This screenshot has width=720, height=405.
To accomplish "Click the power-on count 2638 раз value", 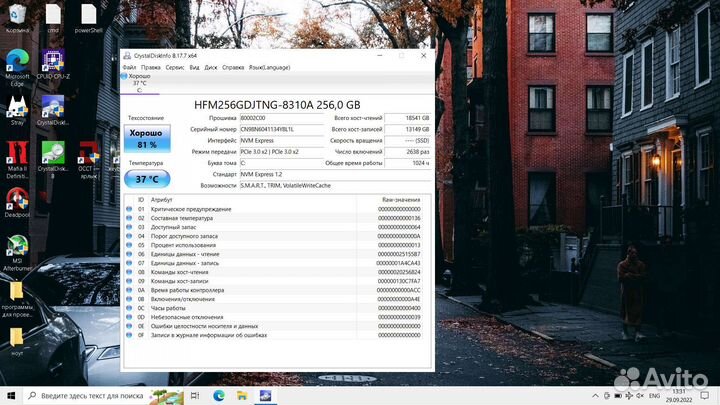I will click(x=407, y=152).
